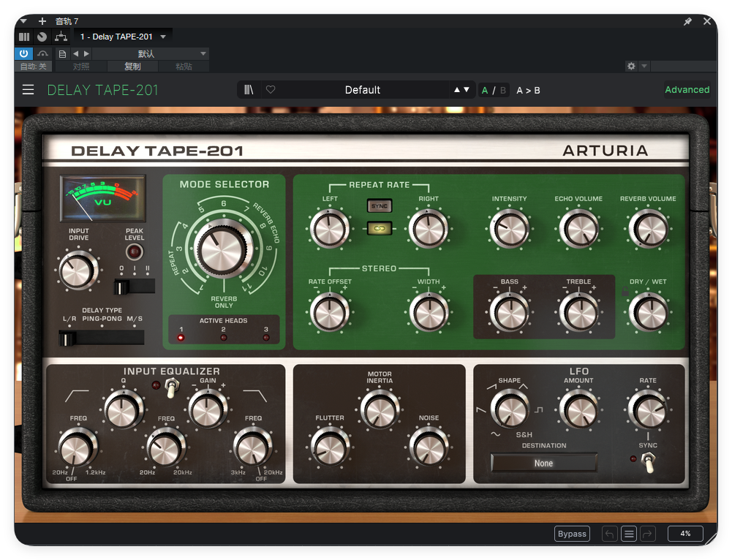Click the Bypass button

(572, 534)
